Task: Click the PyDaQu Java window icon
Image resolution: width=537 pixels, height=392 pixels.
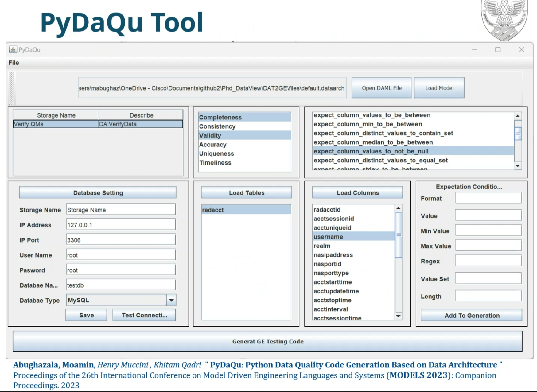Action: coord(13,49)
